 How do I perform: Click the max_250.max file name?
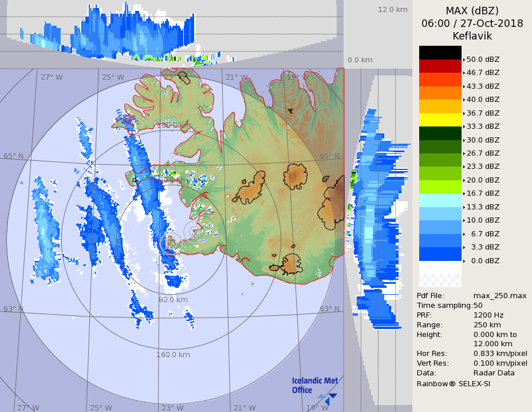coord(500,295)
